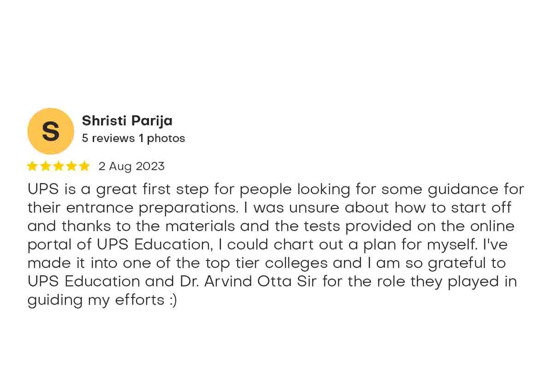Open reviewer name Shristi Parija
This screenshot has height=392, width=549.
[127, 121]
